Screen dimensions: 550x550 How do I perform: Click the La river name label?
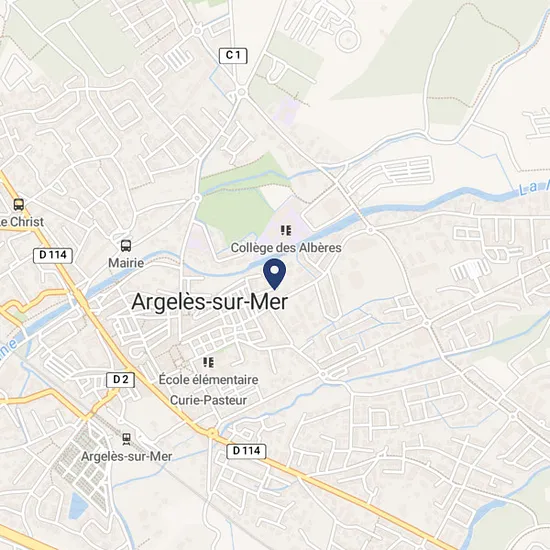(x=534, y=188)
